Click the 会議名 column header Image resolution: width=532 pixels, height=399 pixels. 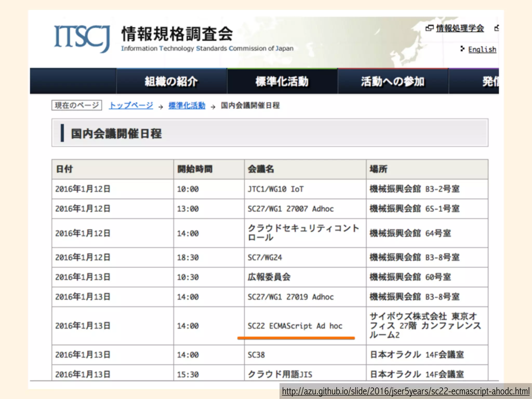(x=261, y=169)
